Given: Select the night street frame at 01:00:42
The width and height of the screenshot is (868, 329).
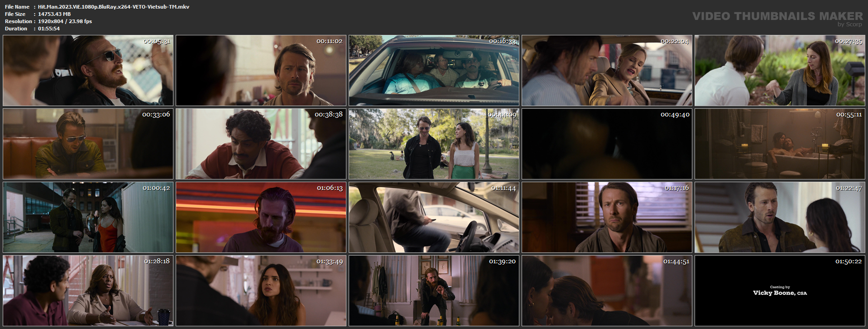Looking at the screenshot, I should (x=88, y=218).
